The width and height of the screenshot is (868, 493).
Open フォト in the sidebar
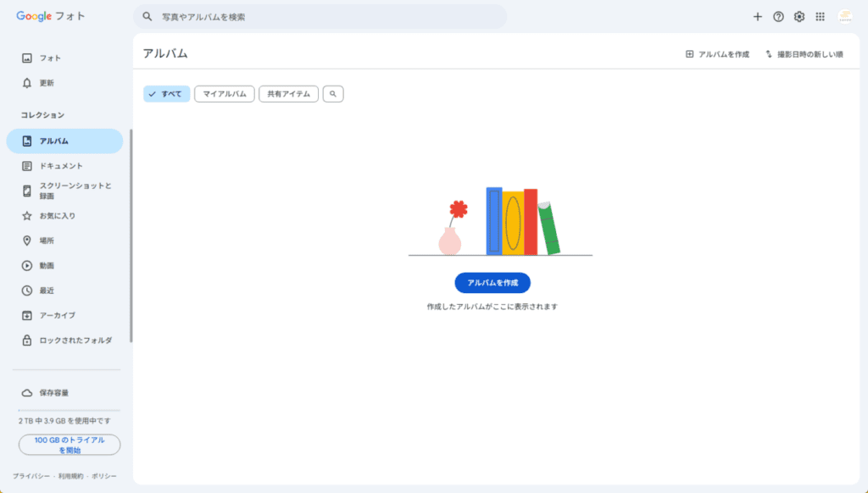coord(50,58)
